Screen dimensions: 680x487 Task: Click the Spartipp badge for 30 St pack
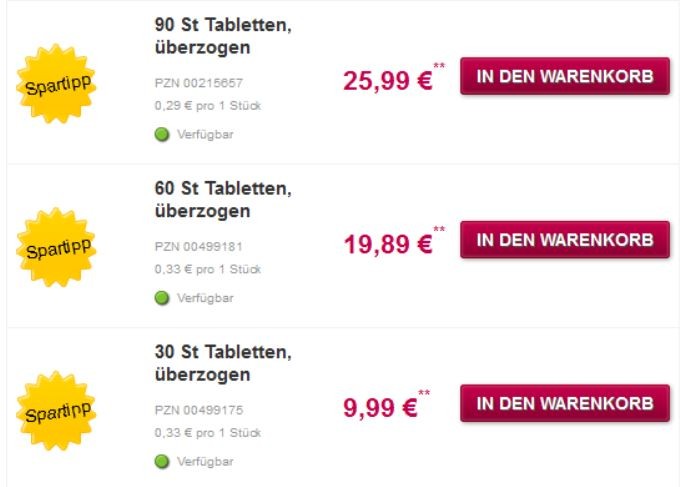click(x=56, y=411)
